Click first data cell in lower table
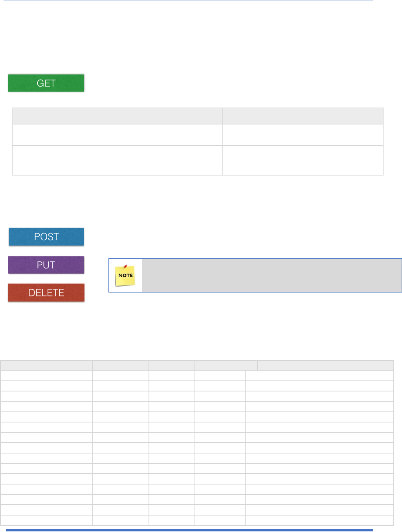 (46, 375)
